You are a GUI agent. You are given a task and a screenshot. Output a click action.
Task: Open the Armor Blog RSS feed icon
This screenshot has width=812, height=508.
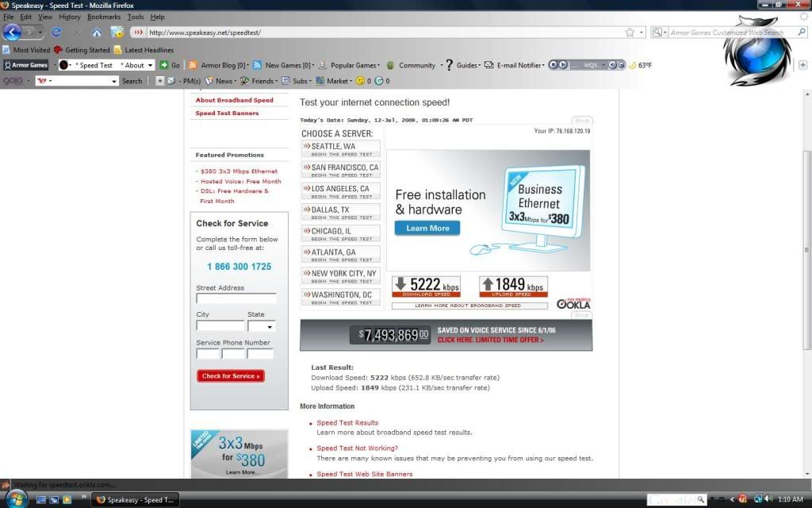pyautogui.click(x=193, y=65)
